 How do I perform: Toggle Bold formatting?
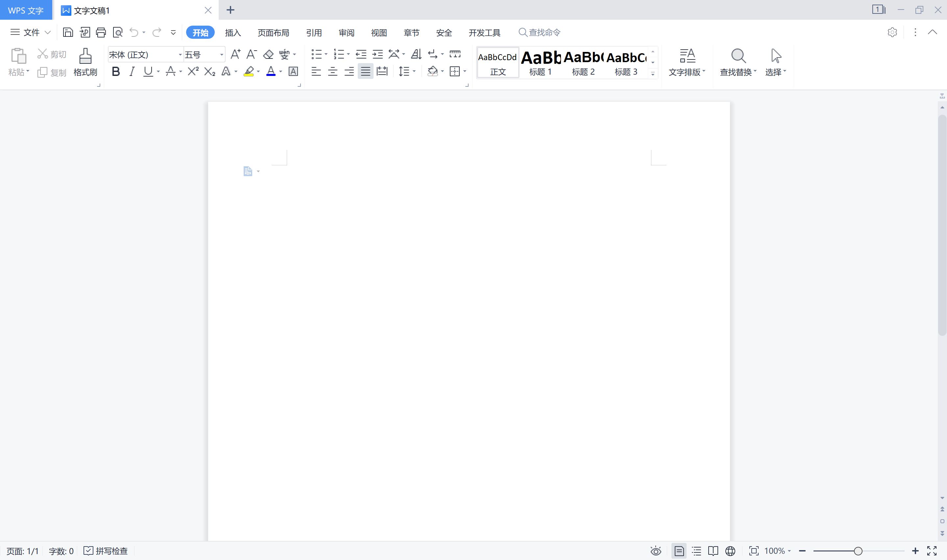(116, 71)
